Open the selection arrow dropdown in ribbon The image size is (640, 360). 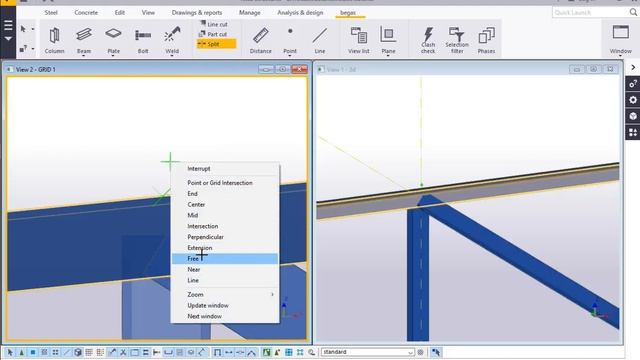pos(33,29)
